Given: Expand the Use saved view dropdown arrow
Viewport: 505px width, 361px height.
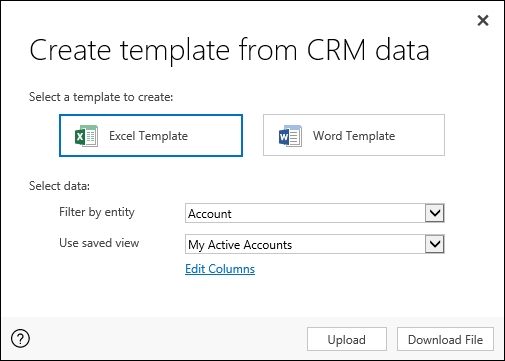Looking at the screenshot, I should click(435, 244).
